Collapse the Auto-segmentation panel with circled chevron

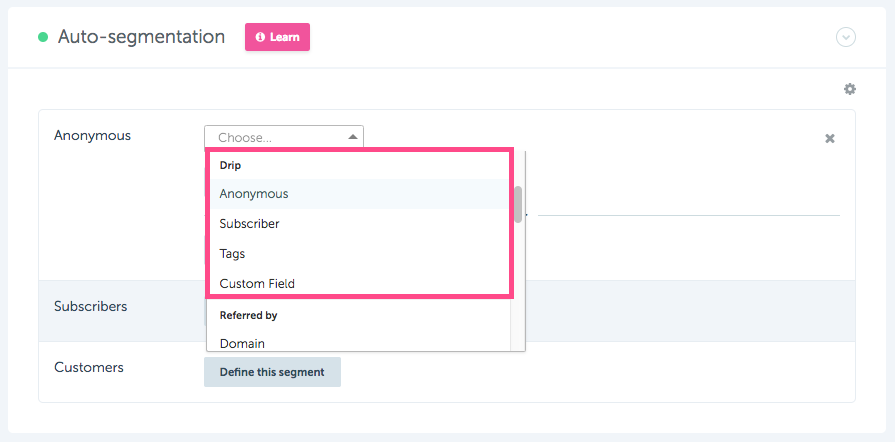tap(846, 37)
